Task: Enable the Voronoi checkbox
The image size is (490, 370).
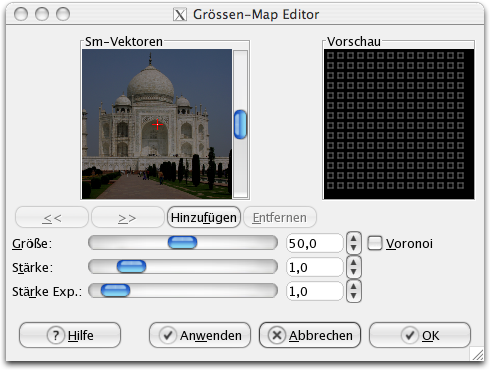Action: click(x=375, y=243)
